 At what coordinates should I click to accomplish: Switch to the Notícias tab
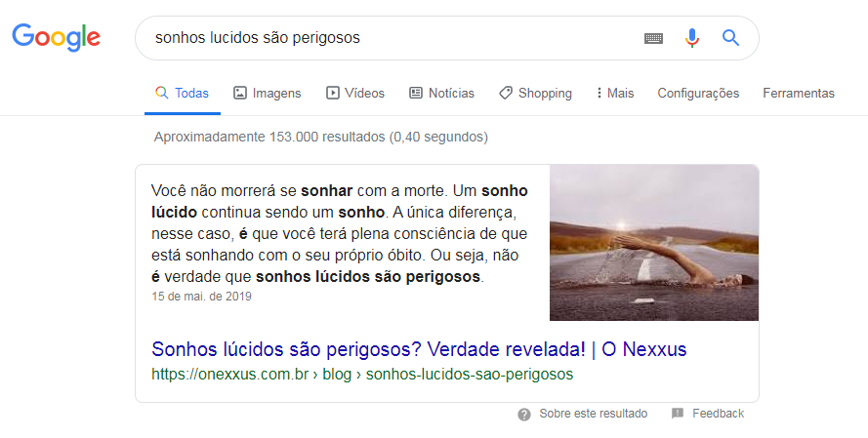[x=441, y=93]
